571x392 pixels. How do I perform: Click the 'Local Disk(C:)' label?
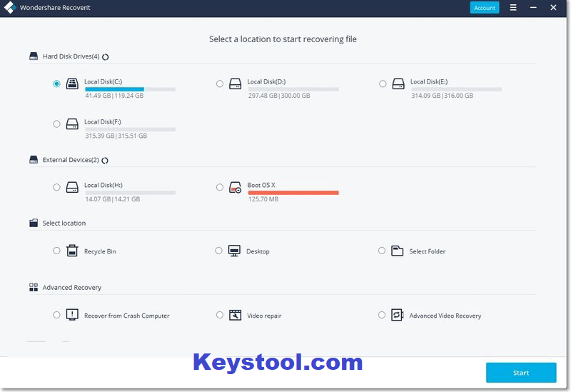tap(103, 81)
